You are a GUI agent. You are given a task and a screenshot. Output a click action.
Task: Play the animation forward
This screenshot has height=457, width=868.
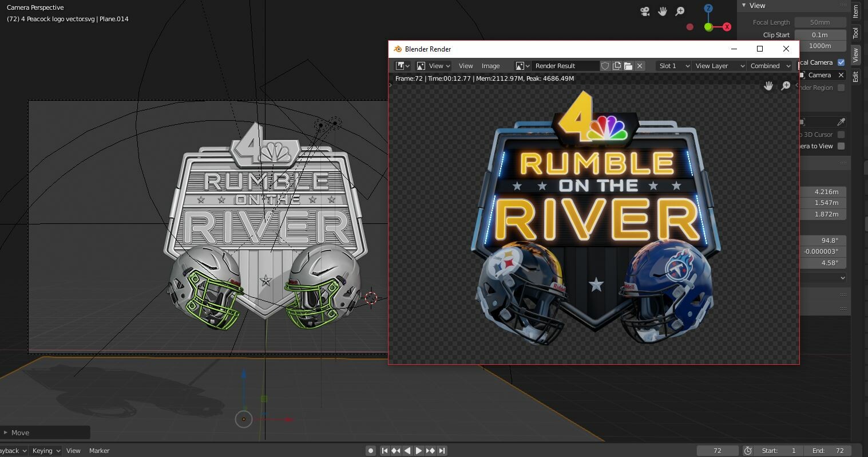[419, 451]
